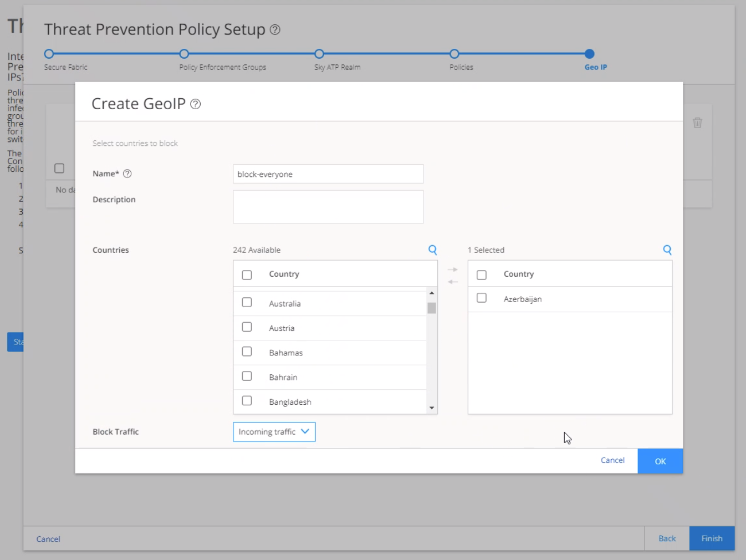
Task: Search the 242 Available countries list
Action: [x=433, y=250]
